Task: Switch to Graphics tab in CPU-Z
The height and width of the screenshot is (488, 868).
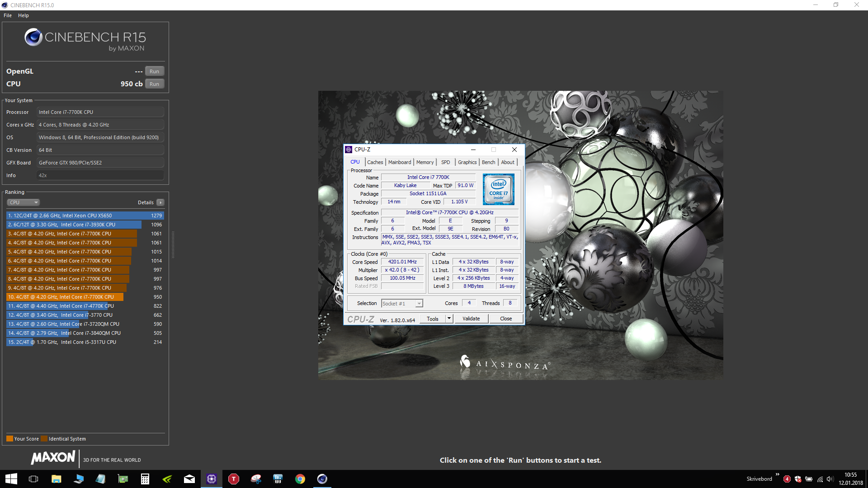Action: tap(467, 162)
